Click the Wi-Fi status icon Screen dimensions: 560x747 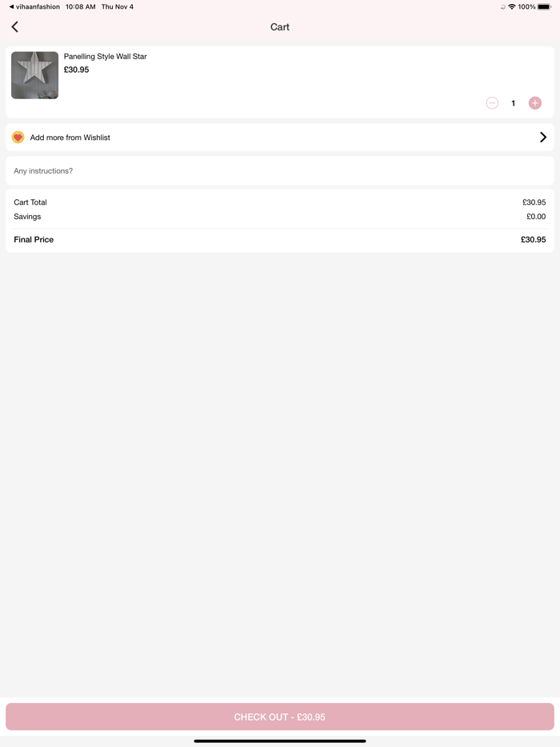tap(512, 6)
